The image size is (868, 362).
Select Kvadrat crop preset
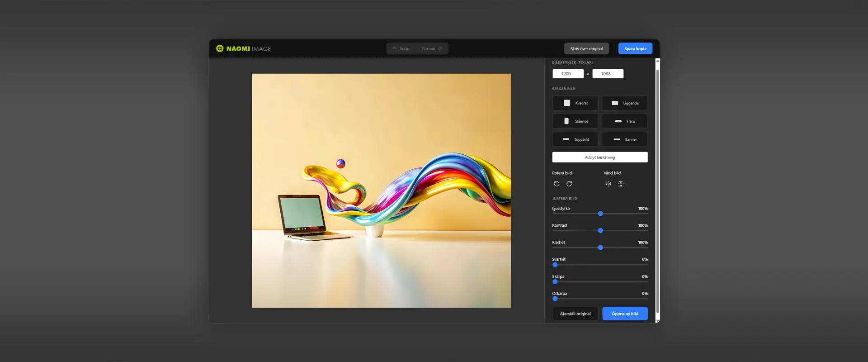(575, 103)
